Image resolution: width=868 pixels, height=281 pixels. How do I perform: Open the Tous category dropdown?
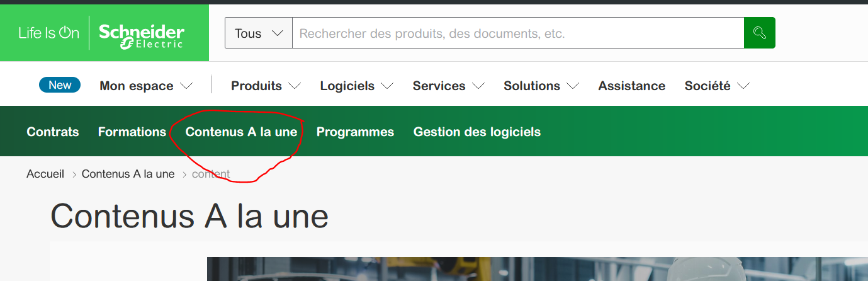(259, 33)
